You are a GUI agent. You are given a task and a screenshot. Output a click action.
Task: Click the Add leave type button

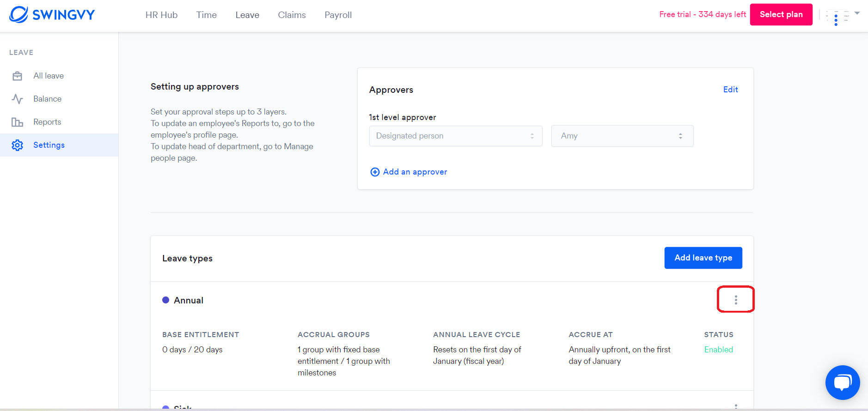pos(703,258)
